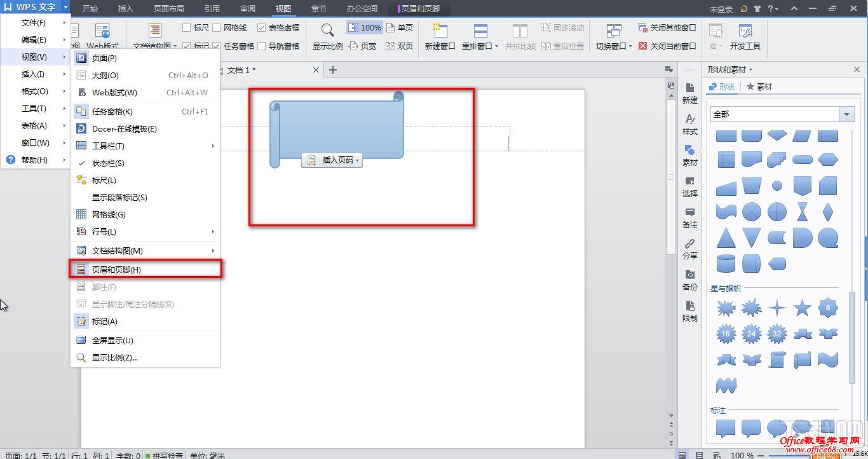Viewport: 868px width, 459px height.
Task: Switch to the 页面布局 ribbon tab
Action: tap(169, 9)
